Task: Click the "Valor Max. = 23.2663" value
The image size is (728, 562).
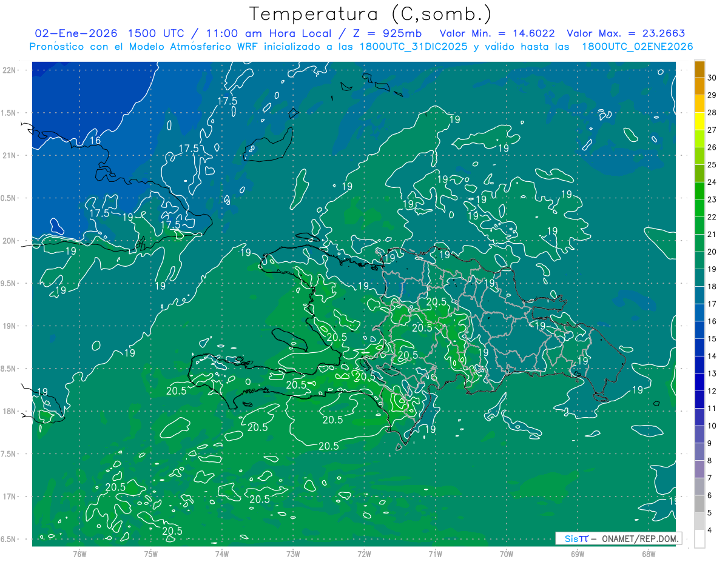Action: 625,33
